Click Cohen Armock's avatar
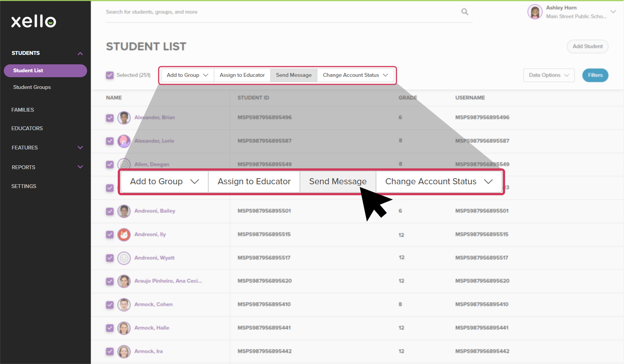The image size is (624, 364). [124, 305]
